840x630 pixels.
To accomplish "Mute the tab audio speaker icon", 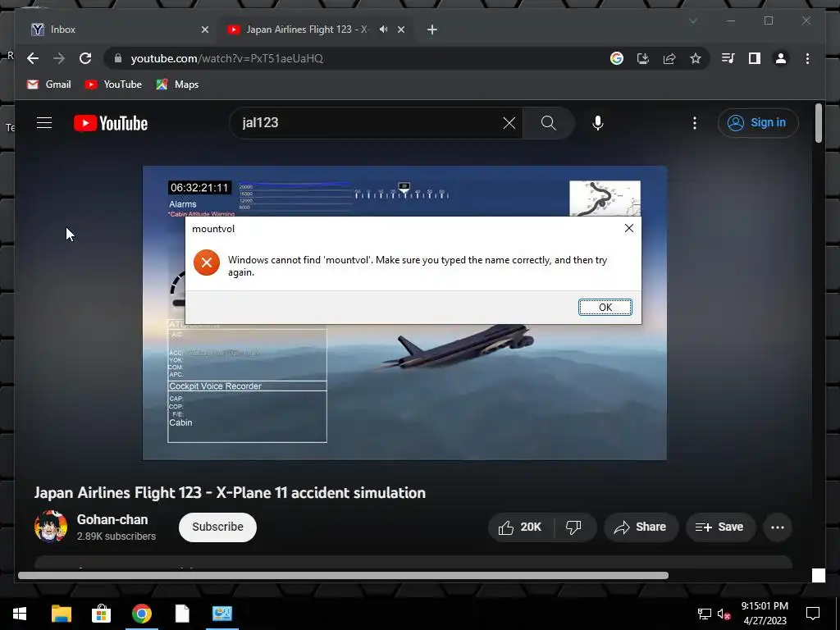I will click(x=383, y=30).
